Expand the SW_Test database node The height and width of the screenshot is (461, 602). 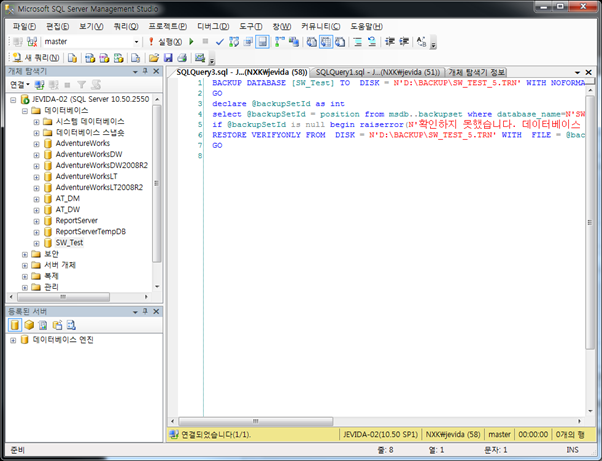(36, 243)
